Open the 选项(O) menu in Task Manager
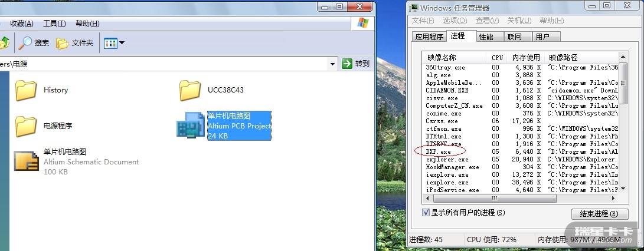The image size is (644, 251). coord(455,20)
